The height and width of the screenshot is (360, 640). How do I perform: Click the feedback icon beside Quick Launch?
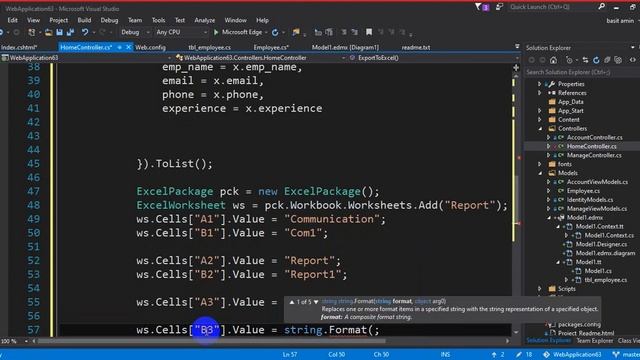[x=499, y=7]
